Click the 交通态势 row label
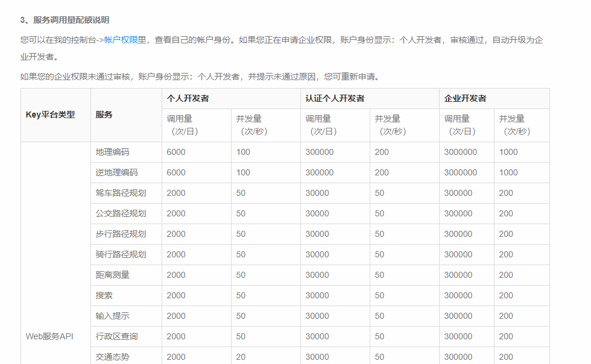This screenshot has width=591, height=364. pos(112,356)
